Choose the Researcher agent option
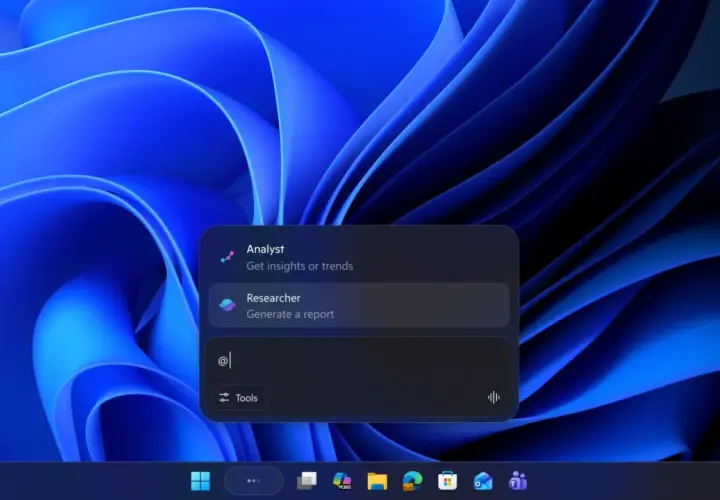Image resolution: width=720 pixels, height=500 pixels. (x=359, y=305)
